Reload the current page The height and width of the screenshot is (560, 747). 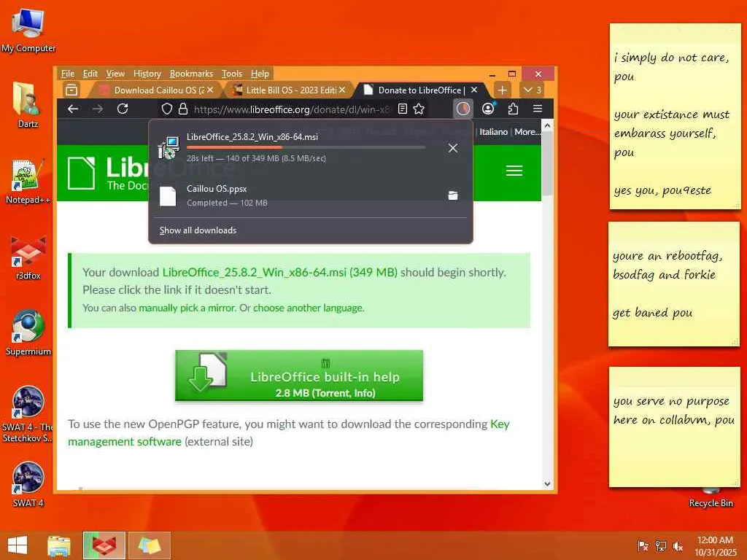click(123, 109)
